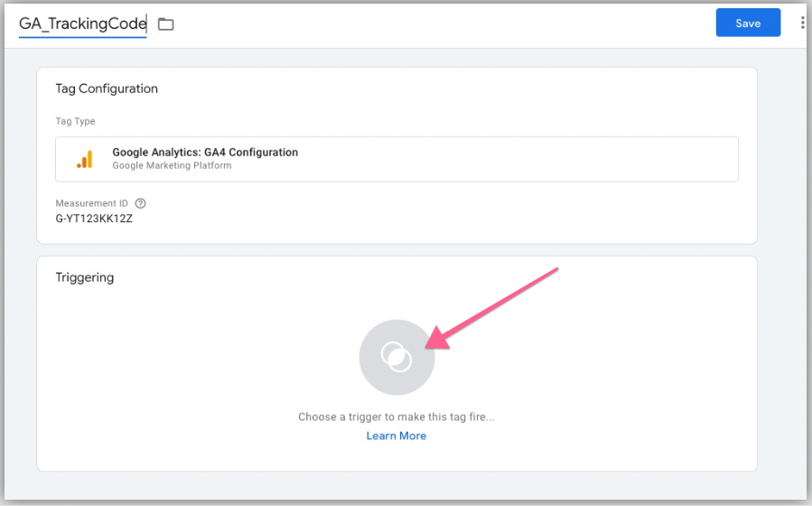Click the pink arrow annotation

coord(497,303)
